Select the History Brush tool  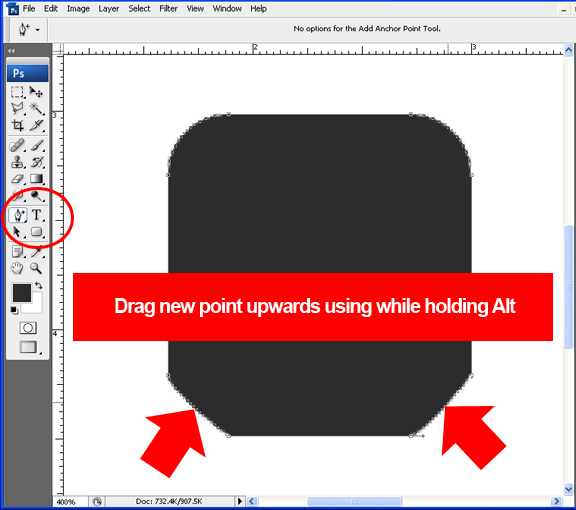pos(36,162)
